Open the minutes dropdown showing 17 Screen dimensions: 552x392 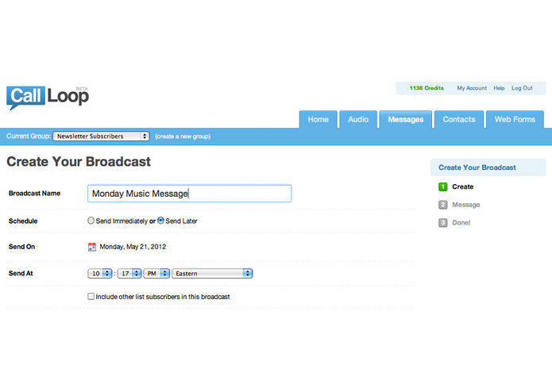pos(129,273)
